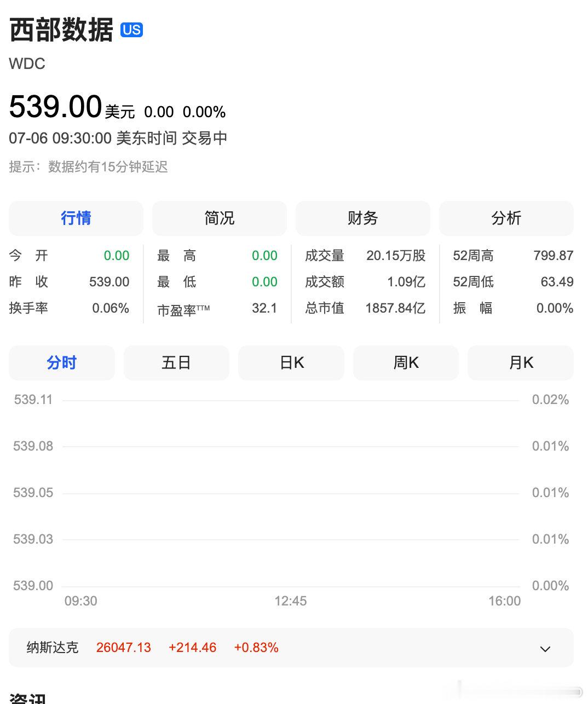Switch chart to 月K
The image size is (588, 704).
tap(521, 362)
